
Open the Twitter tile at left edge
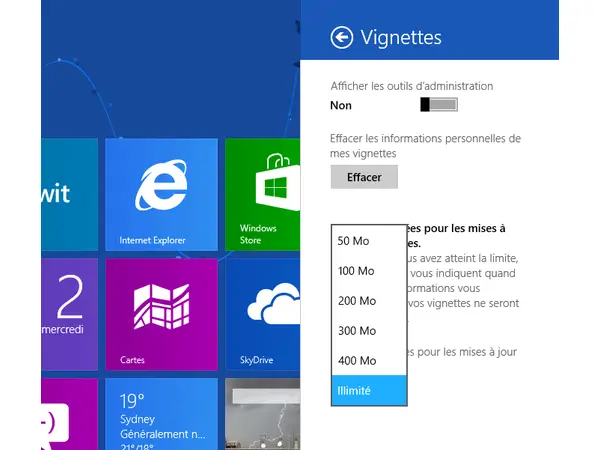(69, 195)
